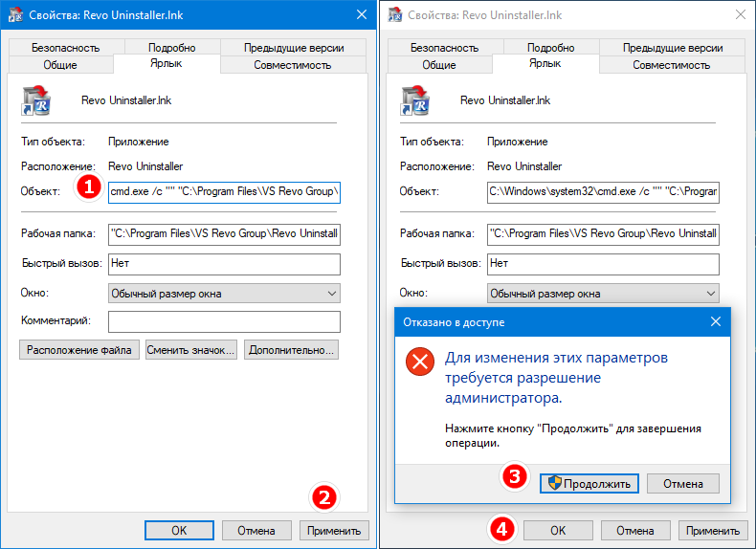Expand the Окно dropdown in the right window

point(603,293)
